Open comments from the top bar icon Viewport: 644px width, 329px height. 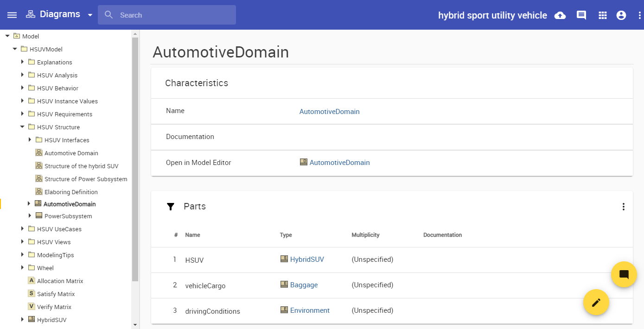[581, 15]
